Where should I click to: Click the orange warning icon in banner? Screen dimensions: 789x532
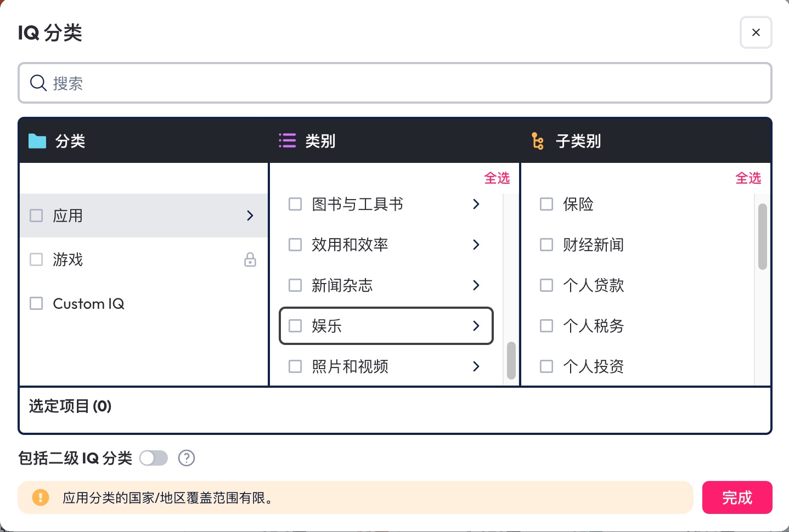coord(41,497)
